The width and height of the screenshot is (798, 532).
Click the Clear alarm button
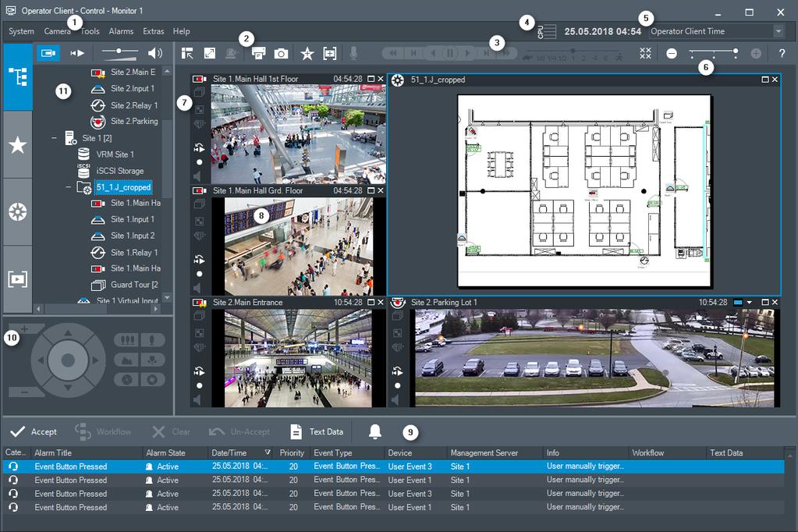click(x=171, y=431)
